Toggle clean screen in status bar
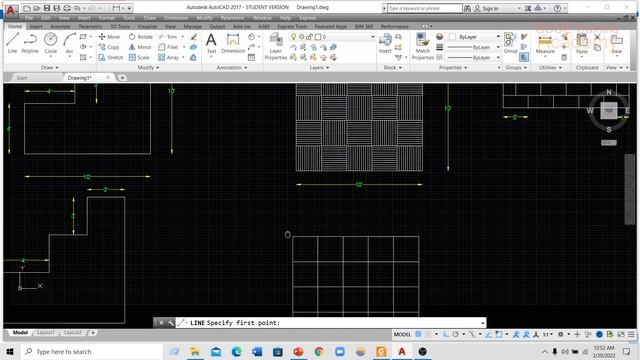This screenshot has width=640, height=360. 621,334
